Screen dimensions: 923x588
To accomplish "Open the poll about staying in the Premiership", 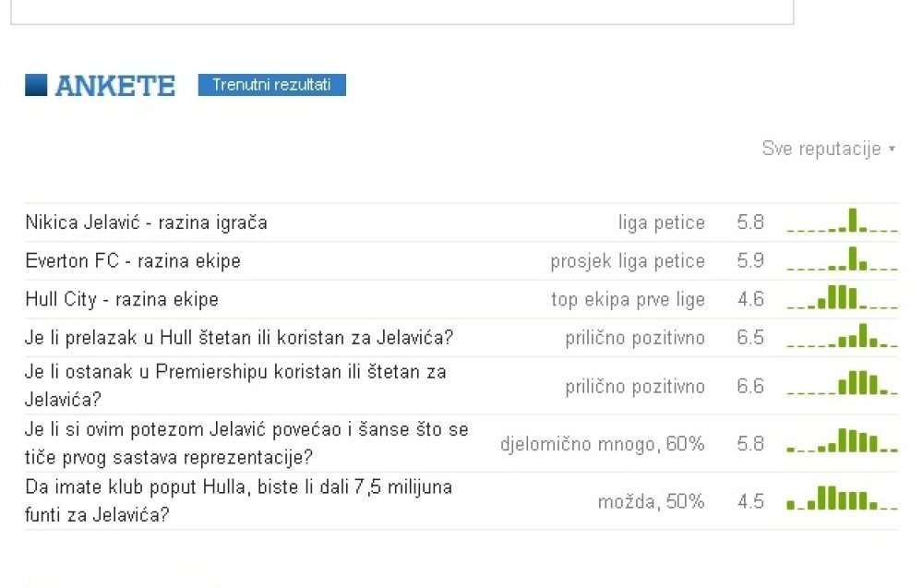I will point(236,386).
